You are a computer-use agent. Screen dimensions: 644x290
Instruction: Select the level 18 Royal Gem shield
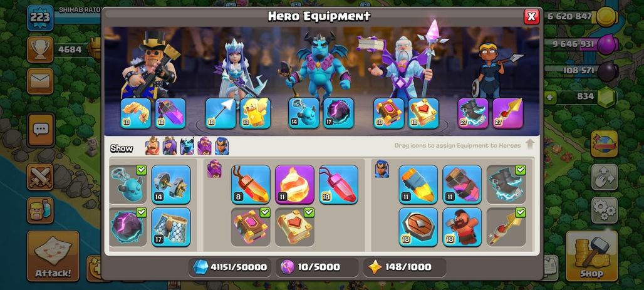click(418, 227)
